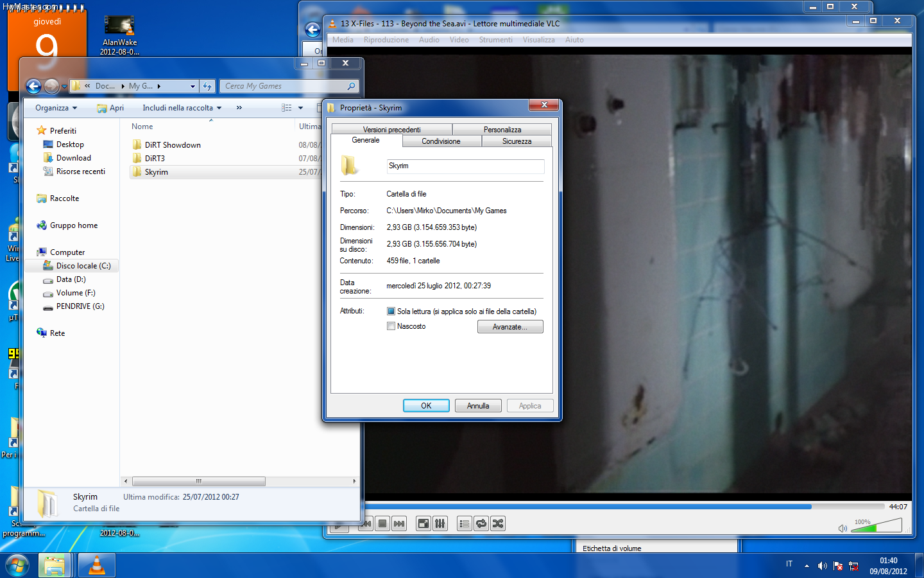
Task: Open Volume (F:) drive
Action: pos(76,293)
